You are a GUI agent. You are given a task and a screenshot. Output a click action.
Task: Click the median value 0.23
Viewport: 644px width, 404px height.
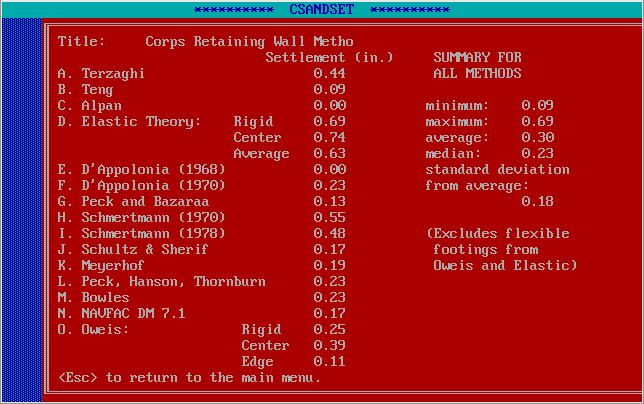537,154
